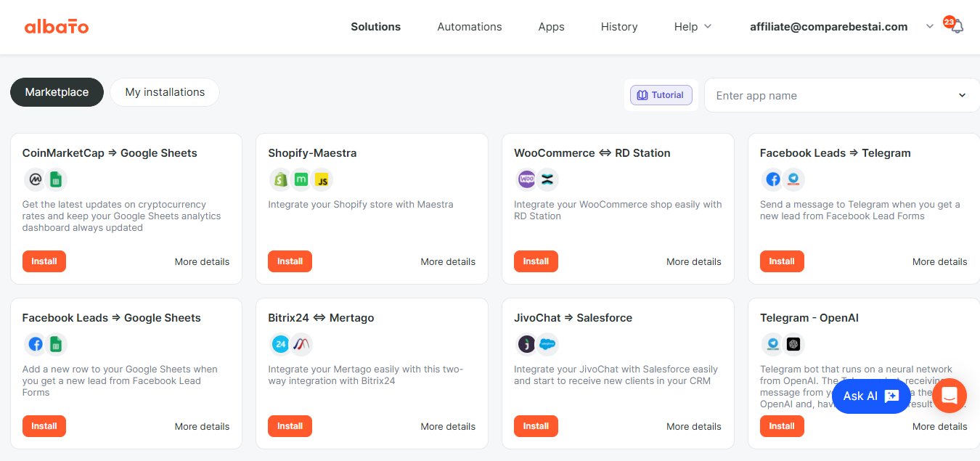The width and height of the screenshot is (980, 461).
Task: View More details for Shopify-Maestra card
Action: click(x=448, y=261)
